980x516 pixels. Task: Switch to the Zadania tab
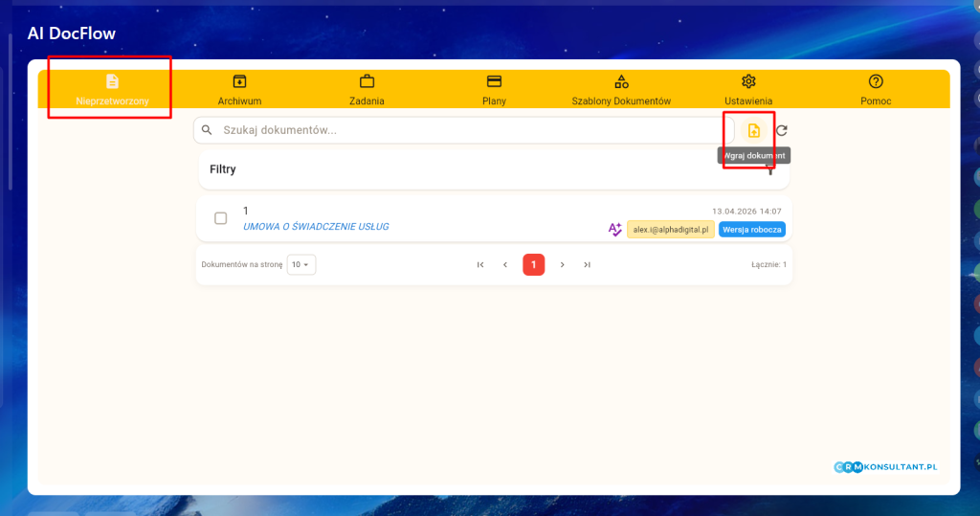367,81
